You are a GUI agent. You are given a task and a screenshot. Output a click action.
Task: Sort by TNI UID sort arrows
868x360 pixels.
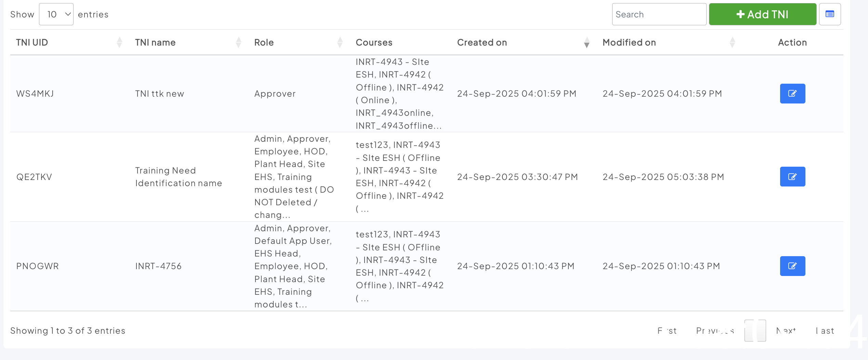pyautogui.click(x=119, y=42)
